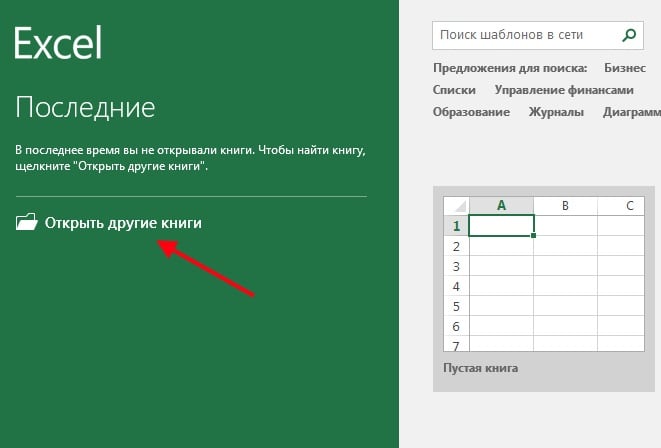Click the partially visible Диаграмм suggestion
Screen dimensions: 661x448
631,112
